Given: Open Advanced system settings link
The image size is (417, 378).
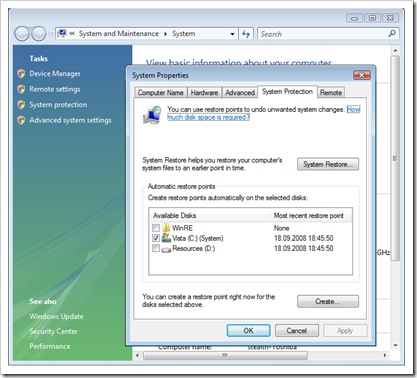Looking at the screenshot, I should tap(70, 120).
